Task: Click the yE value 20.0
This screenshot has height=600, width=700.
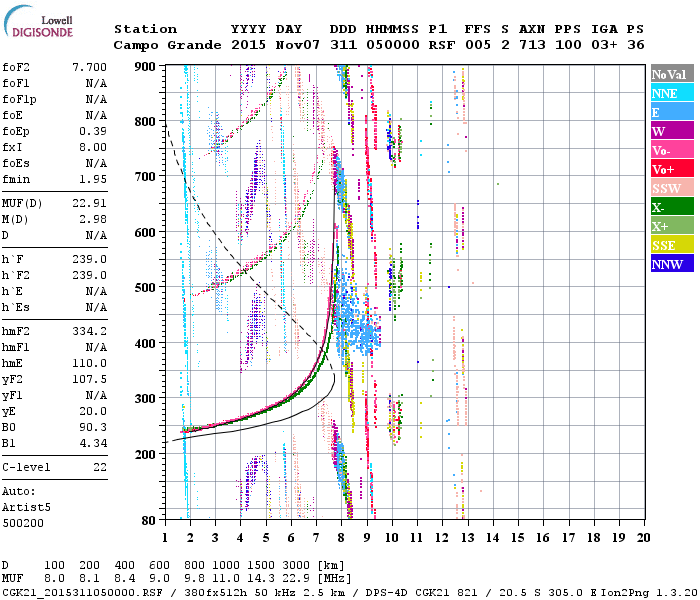Action: pos(93,412)
